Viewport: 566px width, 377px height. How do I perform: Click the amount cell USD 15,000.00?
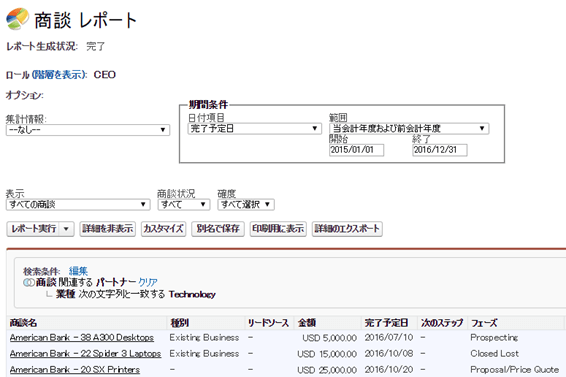[327, 354]
